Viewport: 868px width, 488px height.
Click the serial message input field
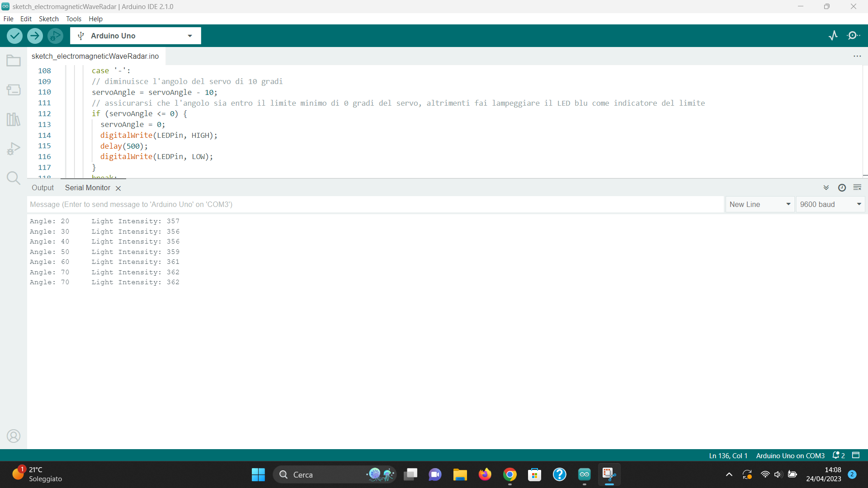pyautogui.click(x=375, y=204)
